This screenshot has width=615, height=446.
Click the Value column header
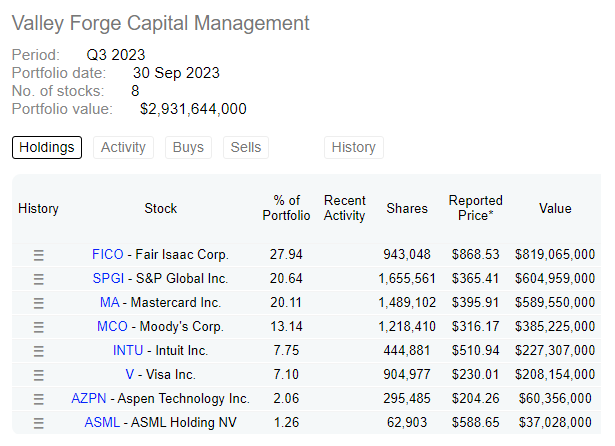(555, 208)
